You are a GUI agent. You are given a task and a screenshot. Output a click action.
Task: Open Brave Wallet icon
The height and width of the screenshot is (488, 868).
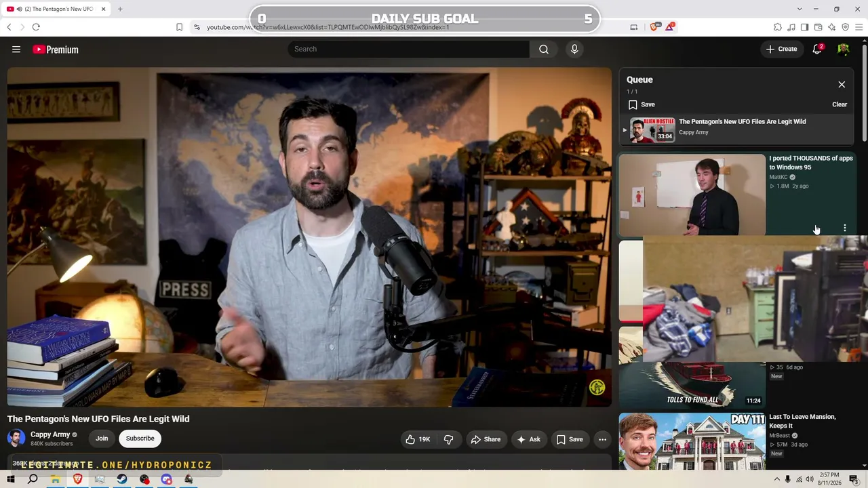pyautogui.click(x=818, y=27)
